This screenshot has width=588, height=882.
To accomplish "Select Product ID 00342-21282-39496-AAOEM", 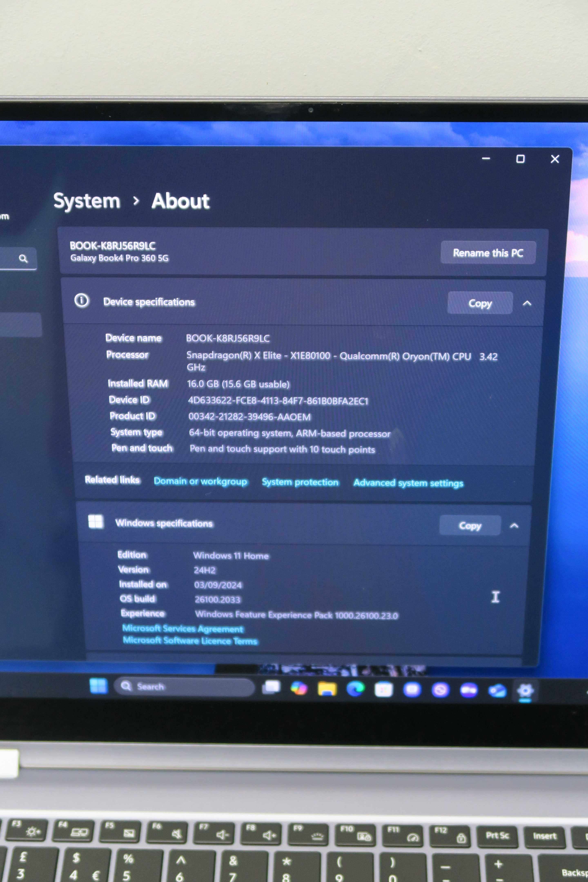I will click(x=249, y=417).
